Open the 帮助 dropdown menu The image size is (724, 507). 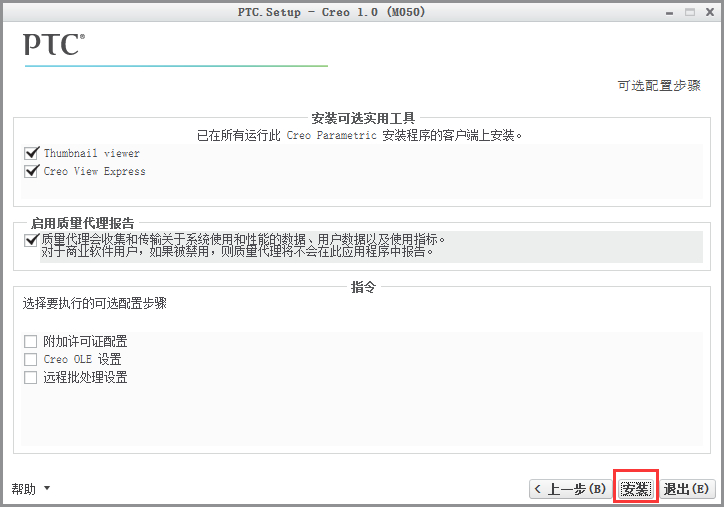click(x=31, y=489)
